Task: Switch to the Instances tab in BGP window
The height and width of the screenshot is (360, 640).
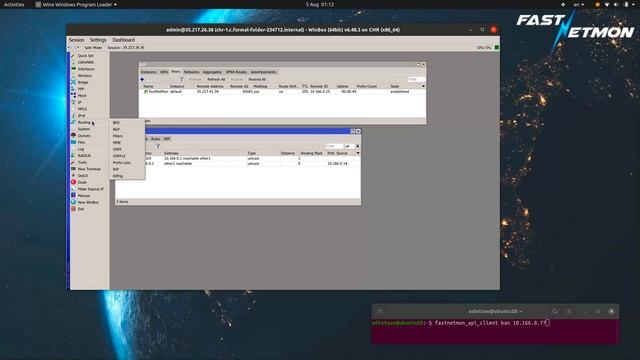Action: [149, 72]
